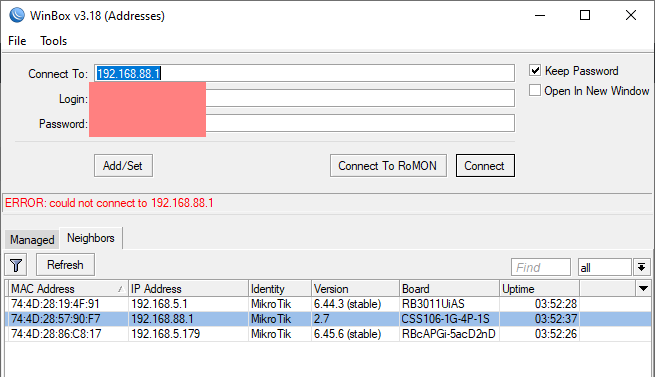Expand the 'all' filter dropdown arrow

[642, 267]
